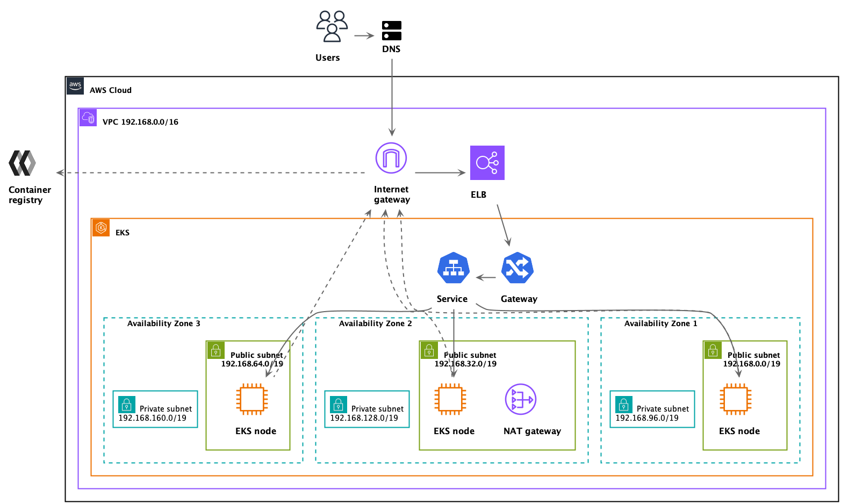The height and width of the screenshot is (504, 841).
Task: Click the purple ELB load balancer icon
Action: [x=487, y=163]
